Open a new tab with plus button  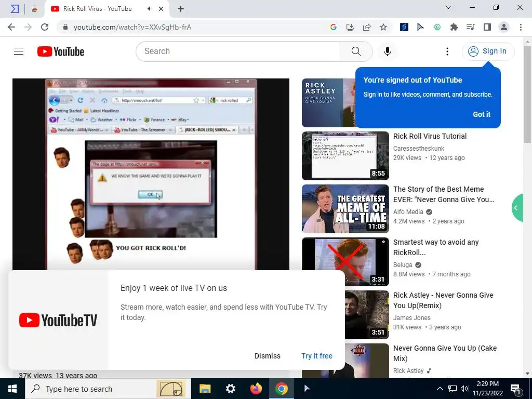coord(181,9)
